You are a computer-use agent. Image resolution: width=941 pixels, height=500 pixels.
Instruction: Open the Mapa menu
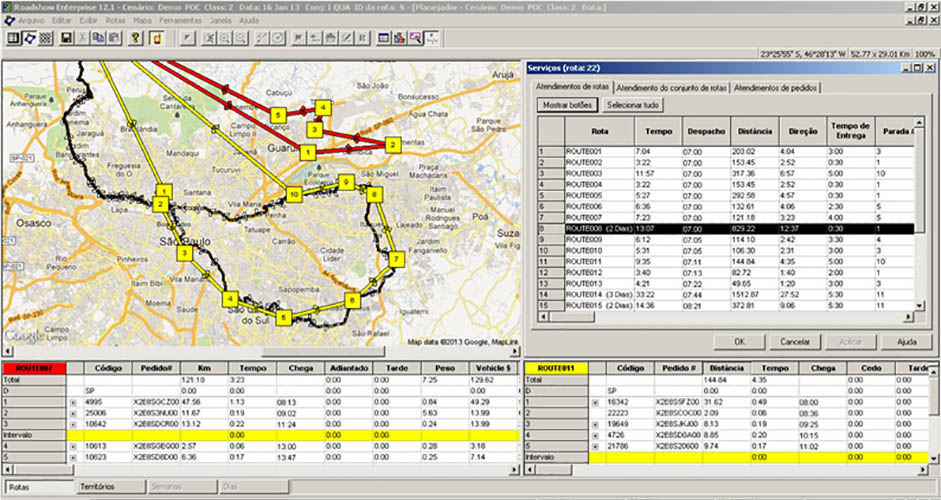[142, 20]
